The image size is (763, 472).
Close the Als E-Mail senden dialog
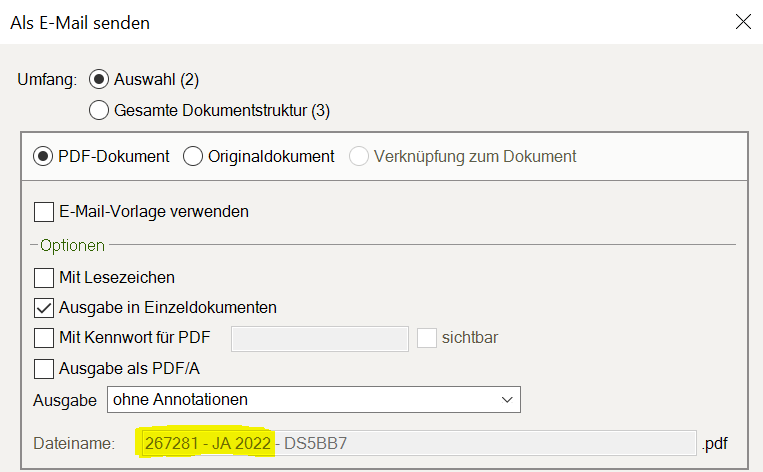(743, 22)
